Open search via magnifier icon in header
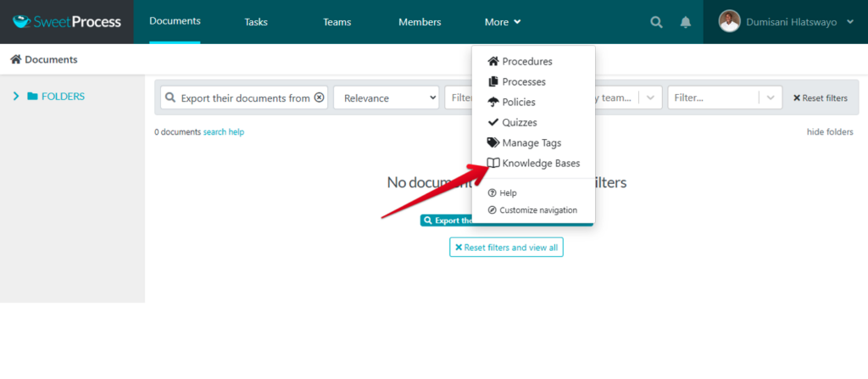 [656, 22]
